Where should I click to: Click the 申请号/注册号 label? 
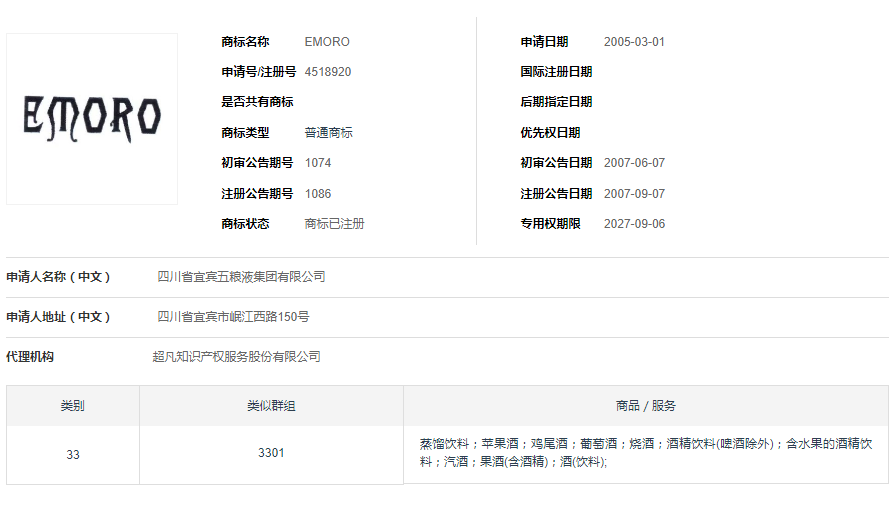258,72
